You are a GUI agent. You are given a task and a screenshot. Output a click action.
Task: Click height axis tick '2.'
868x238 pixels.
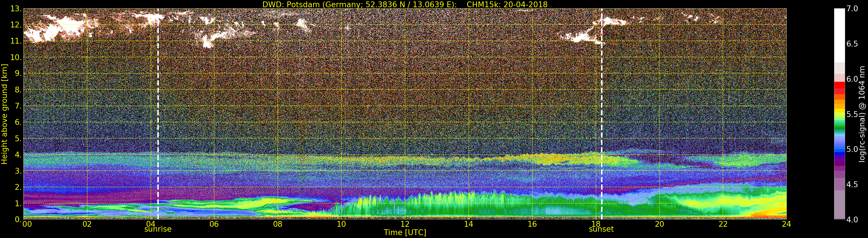(18, 187)
